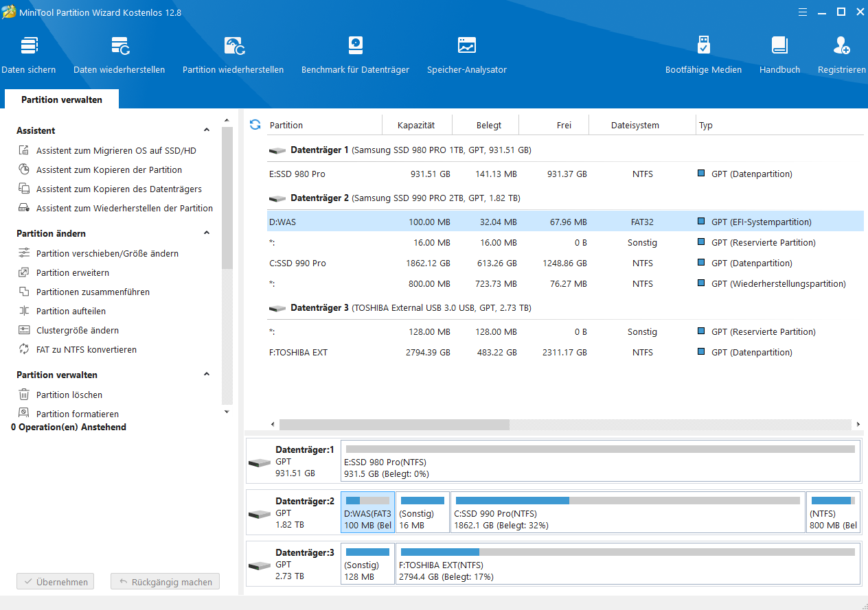
Task: Click Rückgängig machen button
Action: (x=165, y=582)
